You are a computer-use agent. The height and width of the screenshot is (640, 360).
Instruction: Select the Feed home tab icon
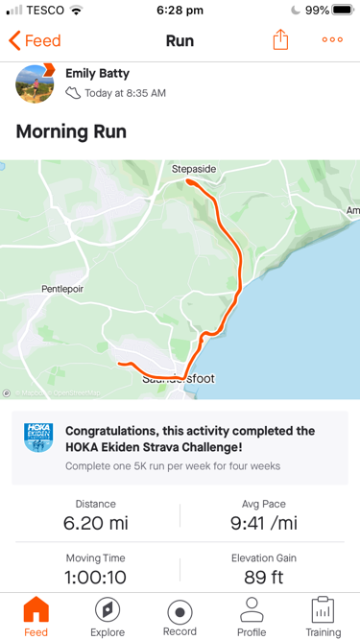36,611
